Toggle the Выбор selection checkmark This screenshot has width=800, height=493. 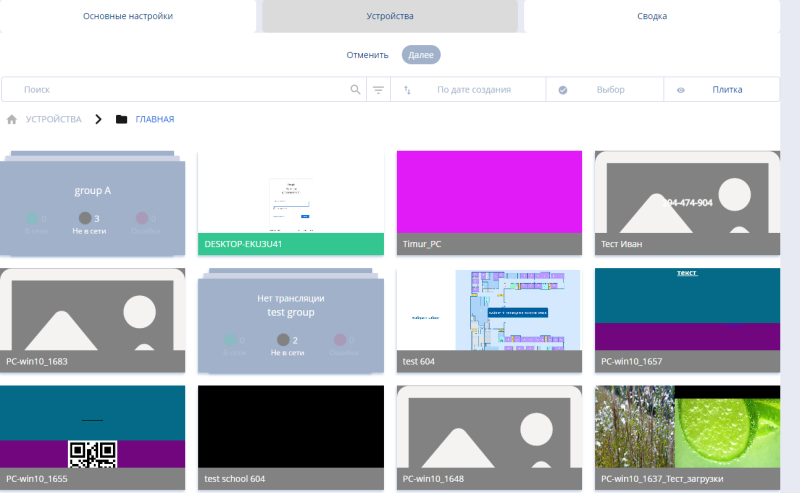(x=563, y=90)
